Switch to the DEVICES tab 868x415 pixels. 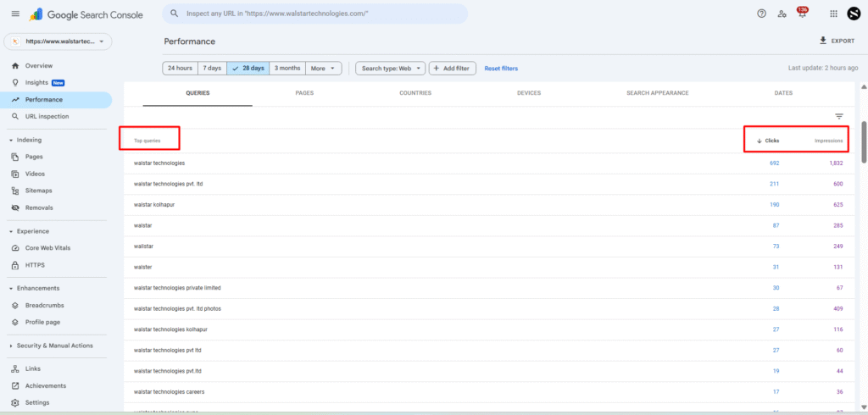point(529,93)
